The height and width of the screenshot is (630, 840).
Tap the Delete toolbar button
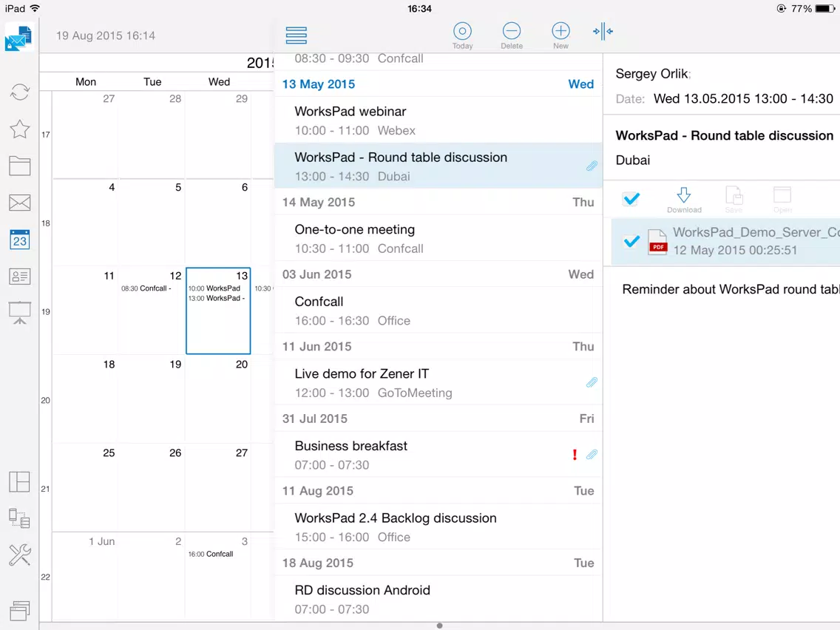512,36
